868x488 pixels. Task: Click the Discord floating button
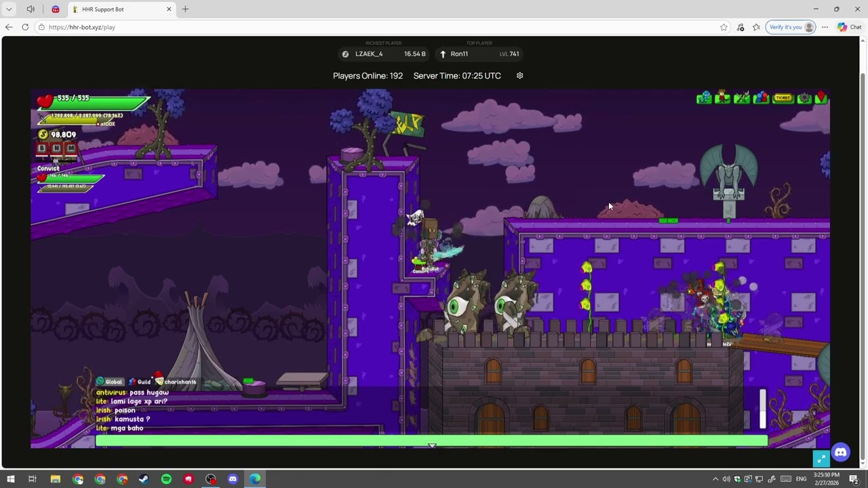point(841,452)
